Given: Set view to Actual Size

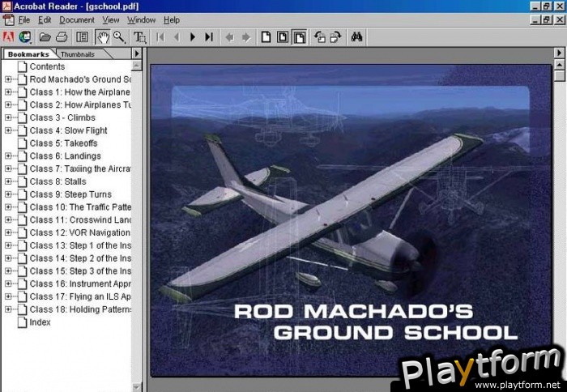Looking at the screenshot, I should [x=266, y=36].
